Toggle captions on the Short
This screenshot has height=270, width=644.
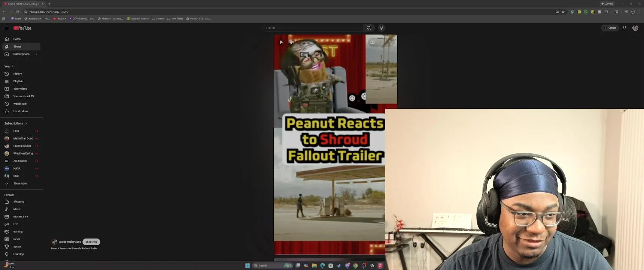(x=373, y=42)
